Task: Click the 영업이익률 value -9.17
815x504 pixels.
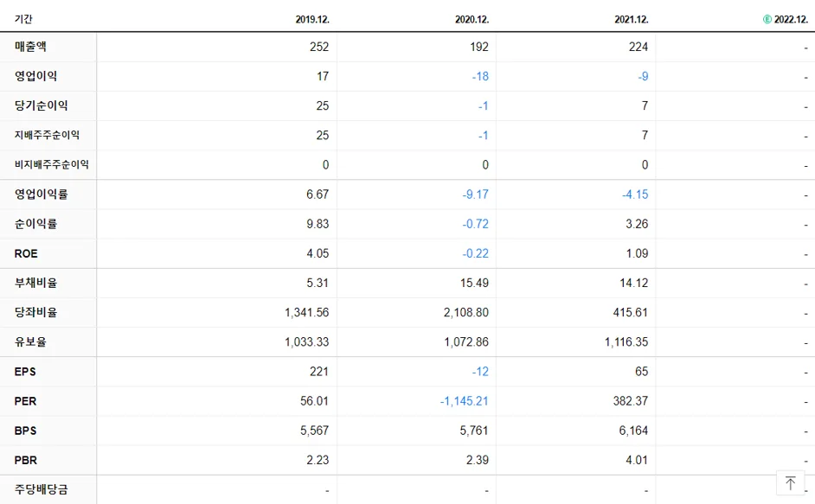Action: click(x=476, y=195)
